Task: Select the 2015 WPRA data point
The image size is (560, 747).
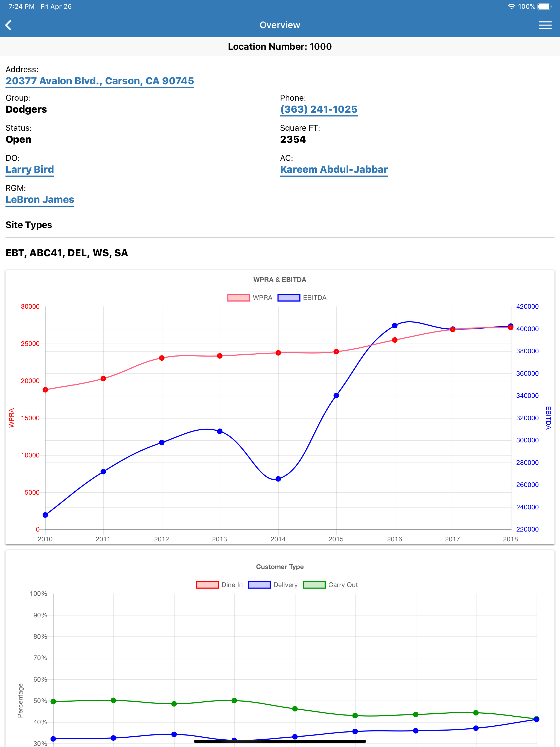Action: coord(336,352)
